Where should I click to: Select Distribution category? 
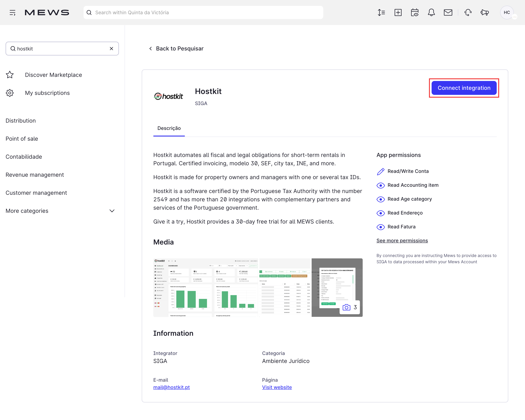pos(20,121)
